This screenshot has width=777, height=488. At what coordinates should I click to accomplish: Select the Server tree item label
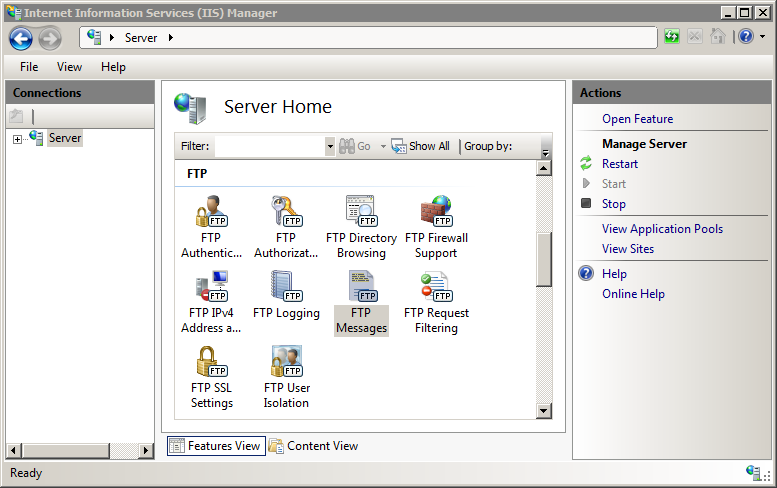click(x=65, y=138)
